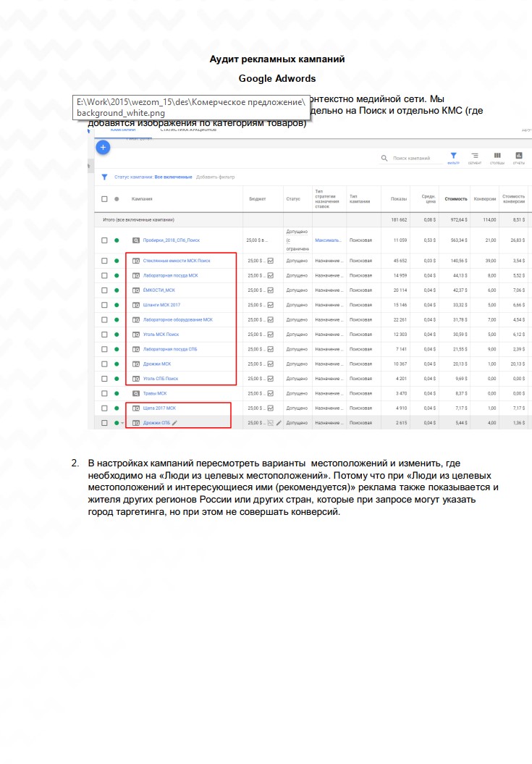Tick checkbox for Лабораторное оборудование МСК

(x=104, y=319)
